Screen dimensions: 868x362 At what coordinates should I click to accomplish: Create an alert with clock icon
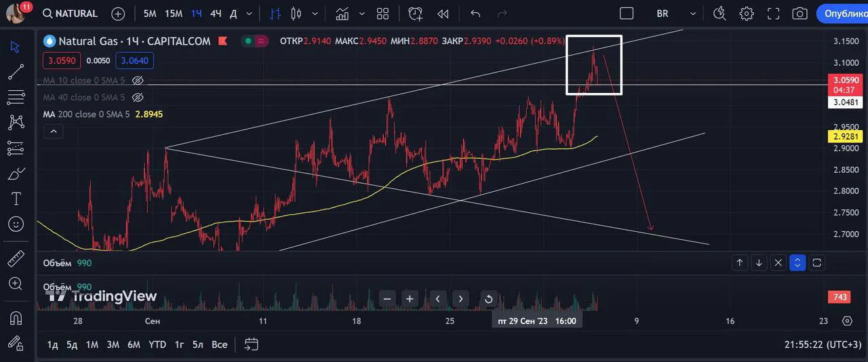416,14
